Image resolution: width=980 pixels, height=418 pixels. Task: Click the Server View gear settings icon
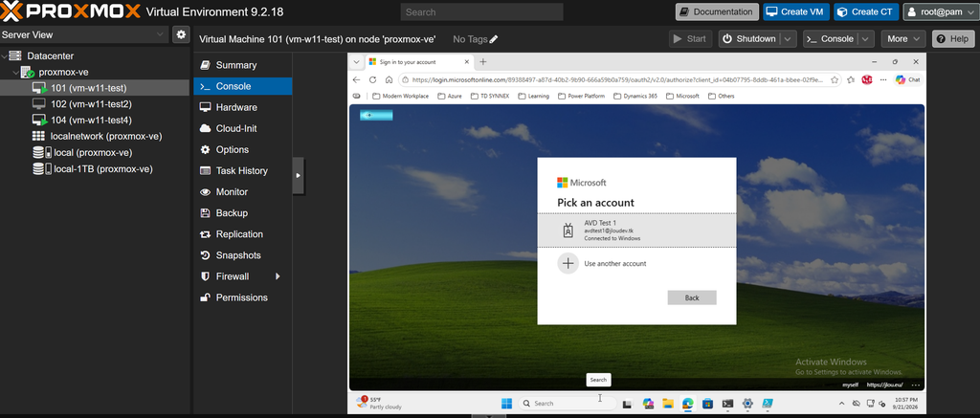181,34
